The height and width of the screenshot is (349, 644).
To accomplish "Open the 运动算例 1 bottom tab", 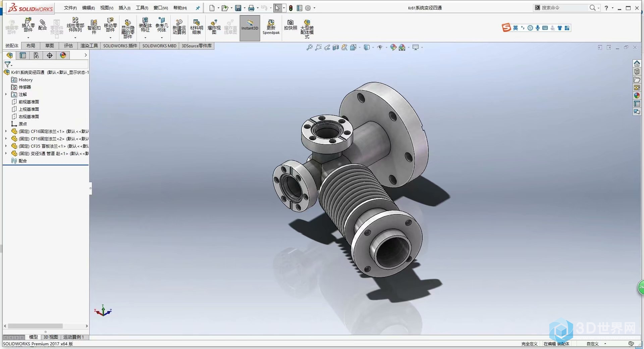I will click(73, 337).
